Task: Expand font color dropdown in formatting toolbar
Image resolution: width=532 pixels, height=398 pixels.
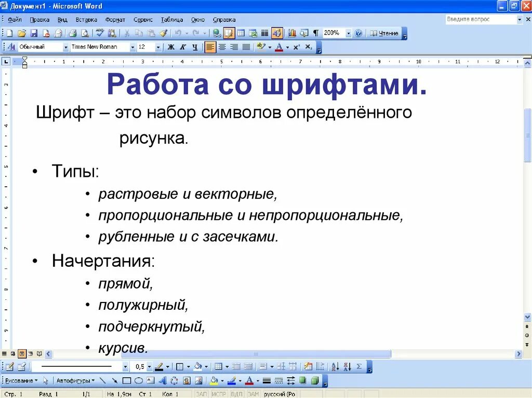Action: [288, 47]
